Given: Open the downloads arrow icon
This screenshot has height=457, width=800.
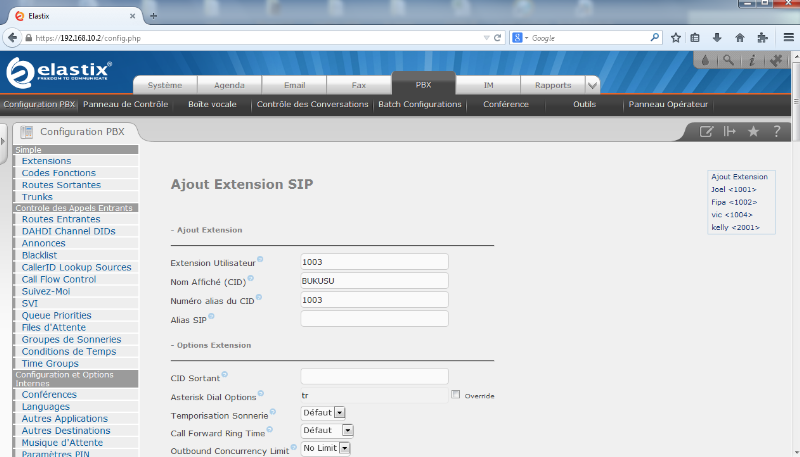Looking at the screenshot, I should tap(717, 38).
